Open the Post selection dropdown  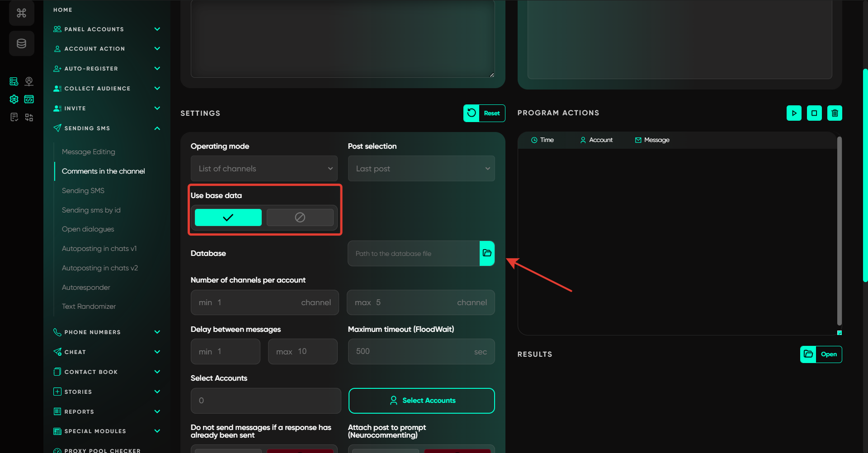[421, 169]
